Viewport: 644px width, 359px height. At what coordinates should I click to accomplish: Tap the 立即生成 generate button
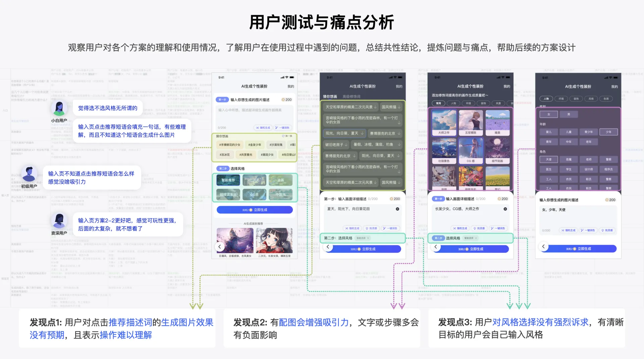(x=255, y=209)
